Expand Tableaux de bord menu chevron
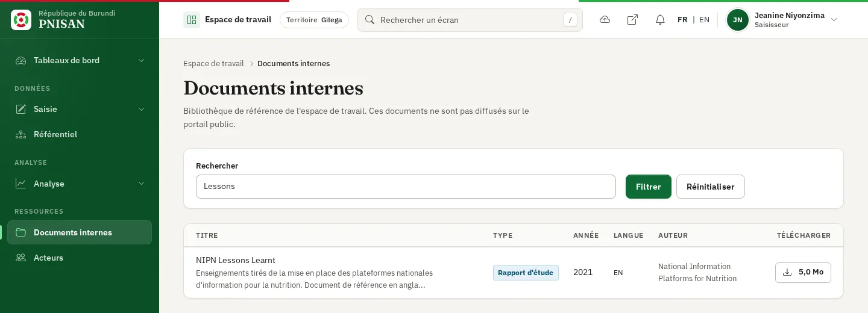 click(142, 60)
